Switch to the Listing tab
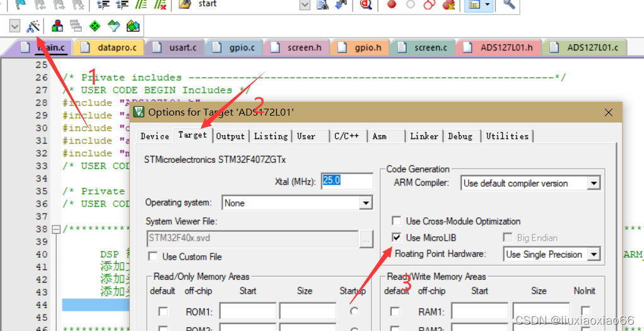The height and width of the screenshot is (331, 644). click(x=271, y=136)
